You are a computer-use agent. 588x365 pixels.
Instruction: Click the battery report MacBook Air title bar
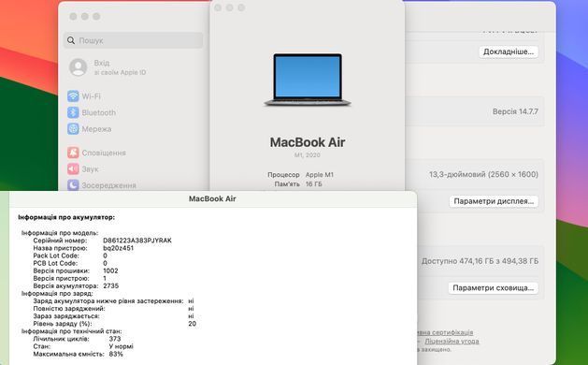click(212, 199)
